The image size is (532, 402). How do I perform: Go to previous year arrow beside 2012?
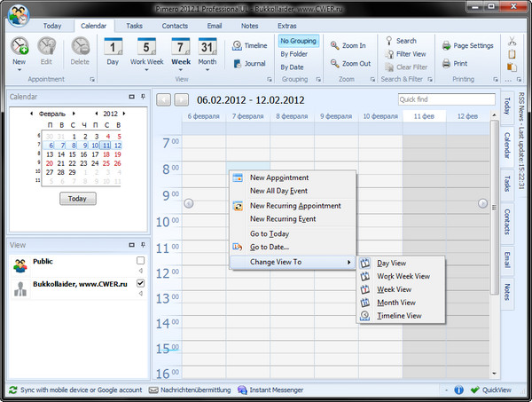tap(97, 114)
